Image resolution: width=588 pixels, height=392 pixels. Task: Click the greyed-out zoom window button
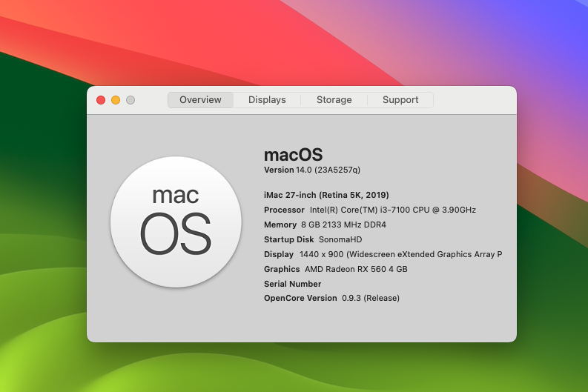(131, 100)
